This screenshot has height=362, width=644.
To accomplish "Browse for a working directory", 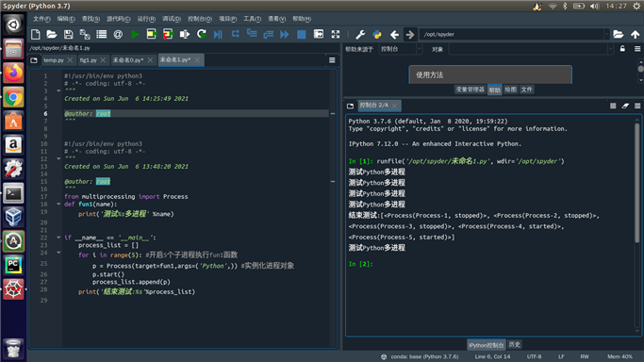I will [x=619, y=35].
